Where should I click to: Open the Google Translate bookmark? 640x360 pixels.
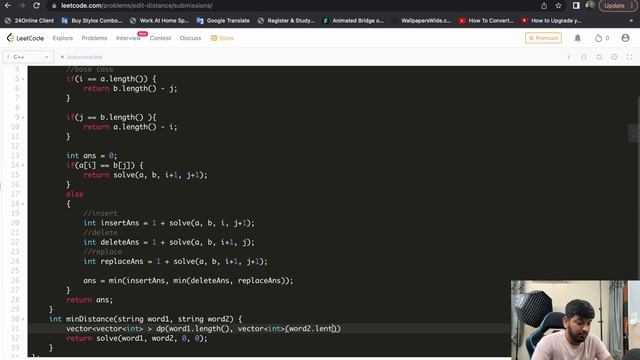(x=223, y=20)
